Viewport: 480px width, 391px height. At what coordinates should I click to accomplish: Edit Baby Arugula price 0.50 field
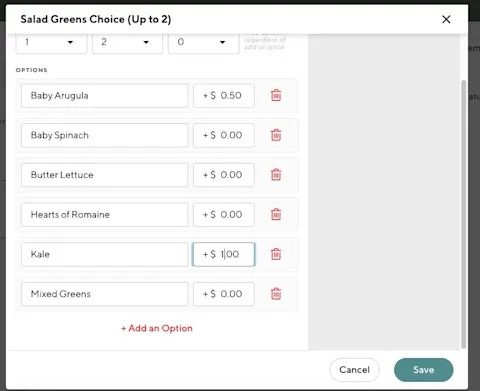pyautogui.click(x=224, y=96)
